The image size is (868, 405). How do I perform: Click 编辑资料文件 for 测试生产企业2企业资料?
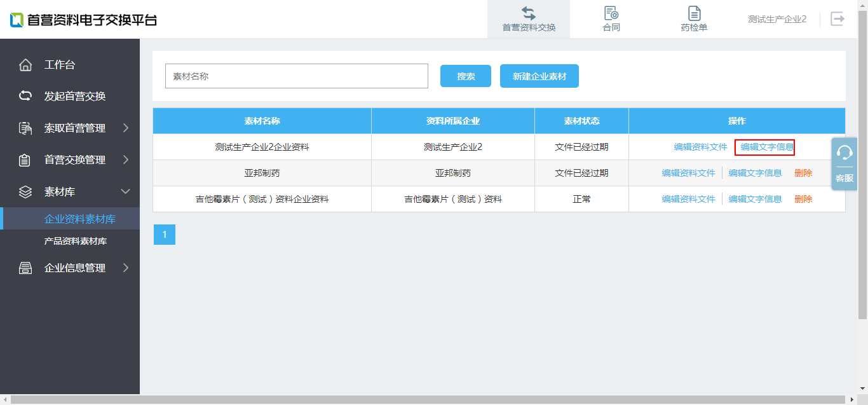tap(700, 147)
